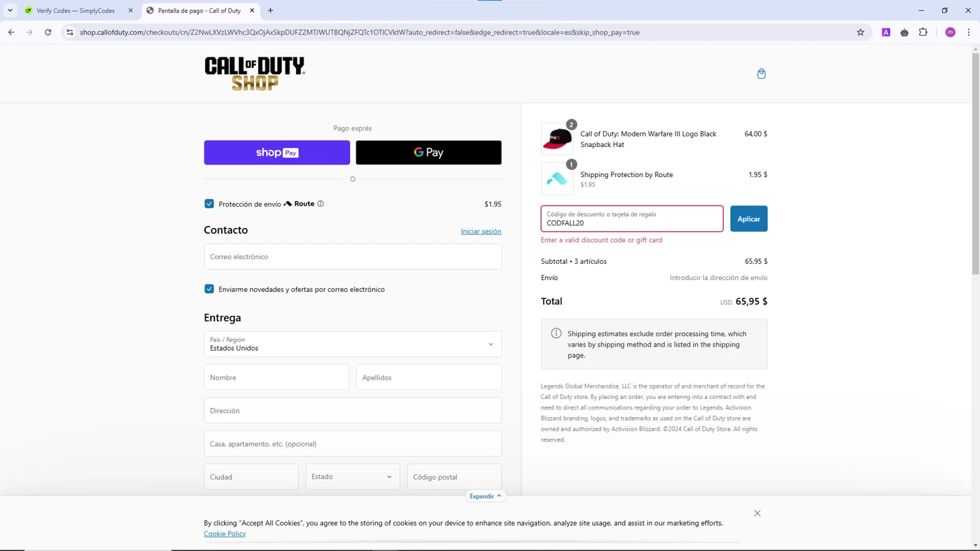Open the extensions puzzle icon
980x551 pixels.
tap(923, 32)
